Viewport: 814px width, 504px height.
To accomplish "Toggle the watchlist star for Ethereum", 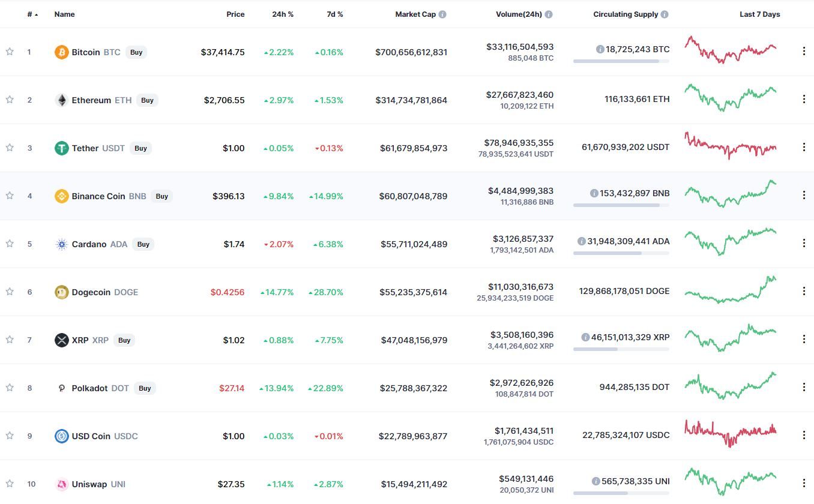I will point(10,100).
